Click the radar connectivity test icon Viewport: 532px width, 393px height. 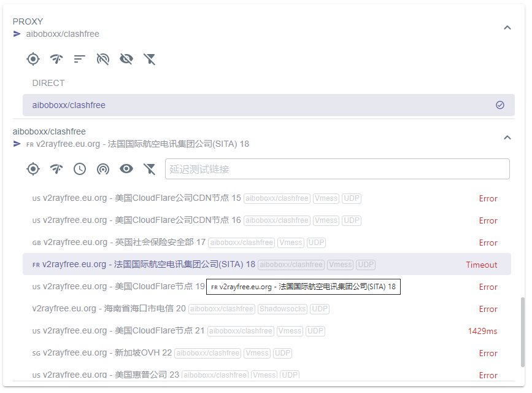point(103,169)
